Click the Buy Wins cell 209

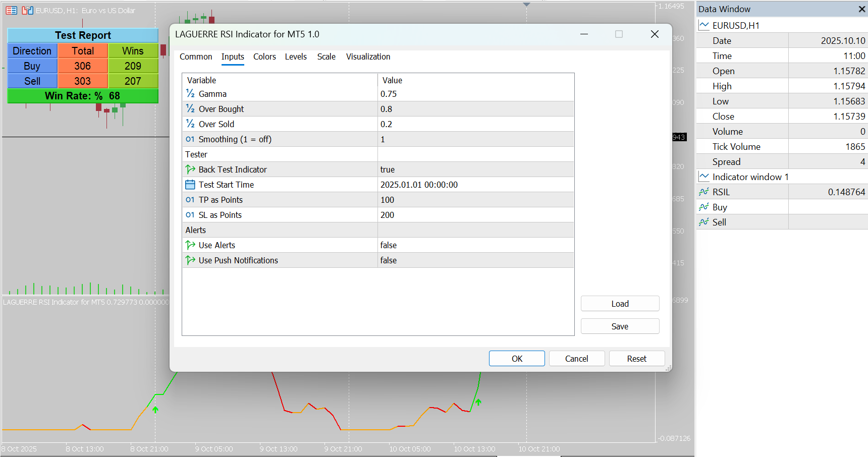click(133, 66)
